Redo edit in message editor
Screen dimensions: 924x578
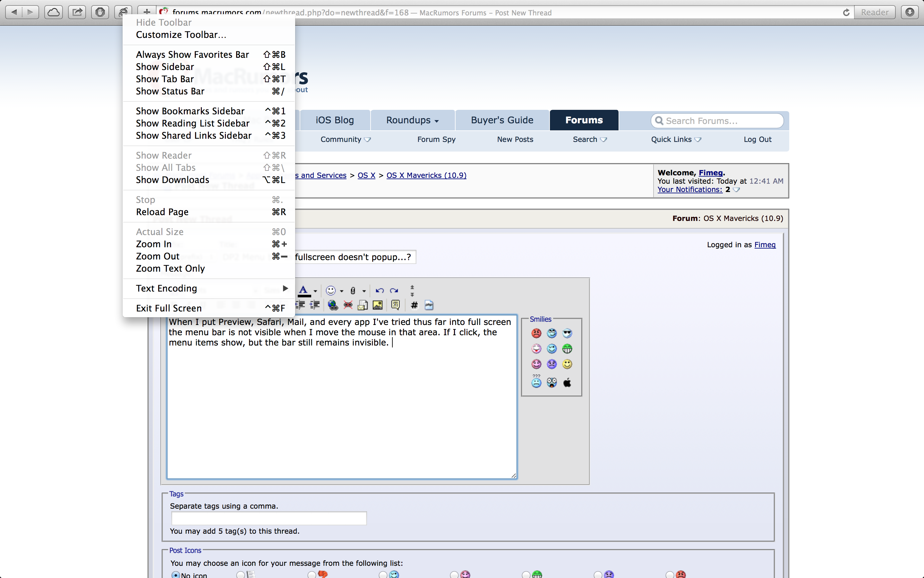pos(394,291)
